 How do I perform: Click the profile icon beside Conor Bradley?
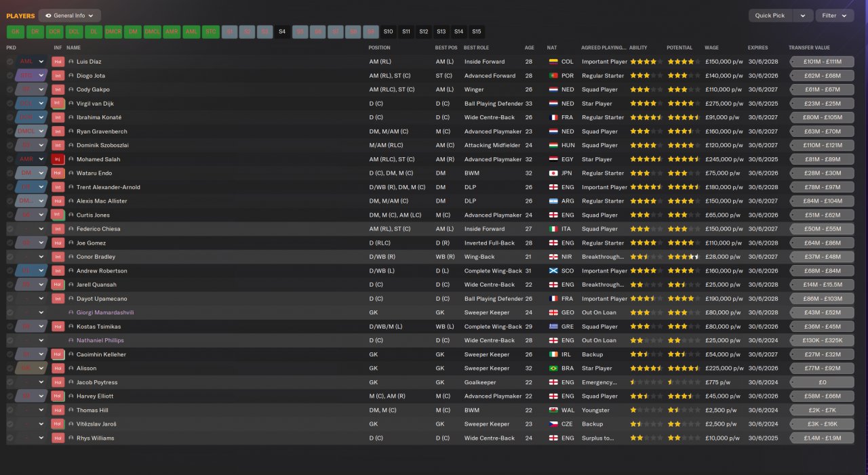(x=71, y=257)
